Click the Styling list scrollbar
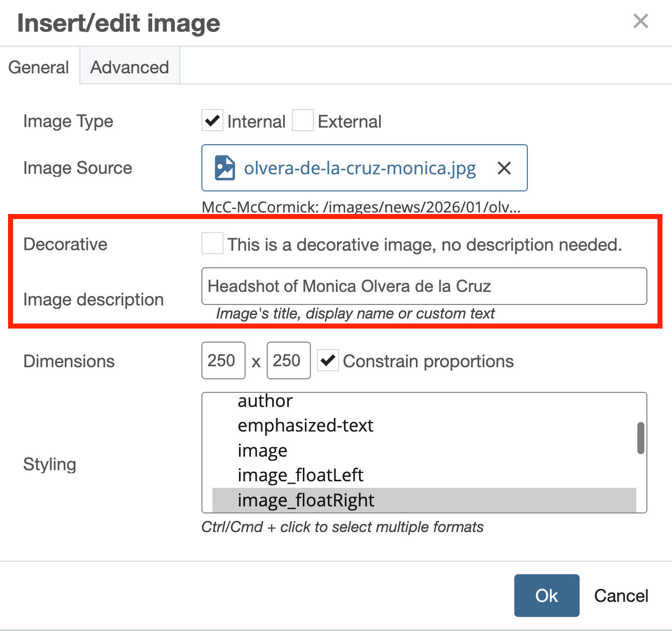 (640, 438)
